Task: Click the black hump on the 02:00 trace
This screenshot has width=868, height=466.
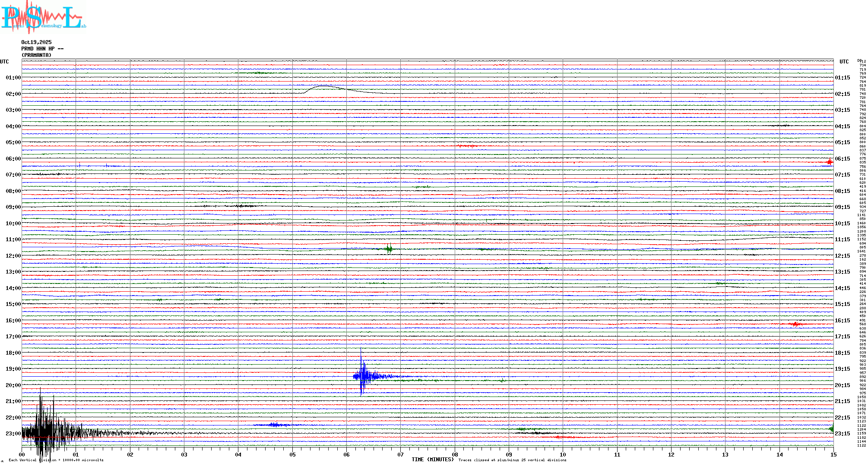Action: pos(324,87)
